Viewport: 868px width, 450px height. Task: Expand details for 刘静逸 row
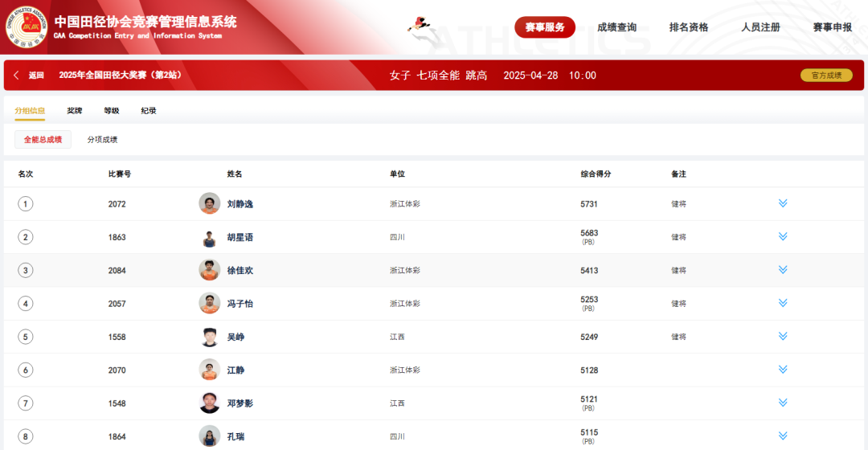tap(783, 203)
